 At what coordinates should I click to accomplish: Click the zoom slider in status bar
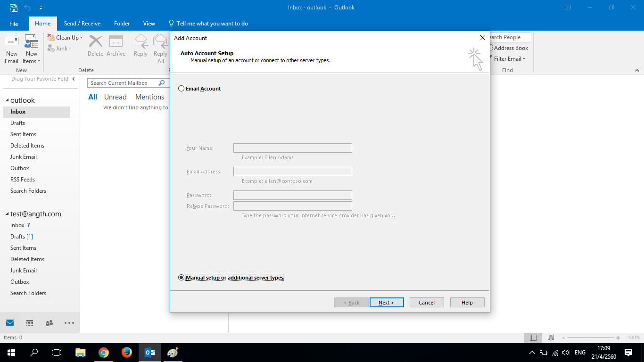pyautogui.click(x=591, y=338)
